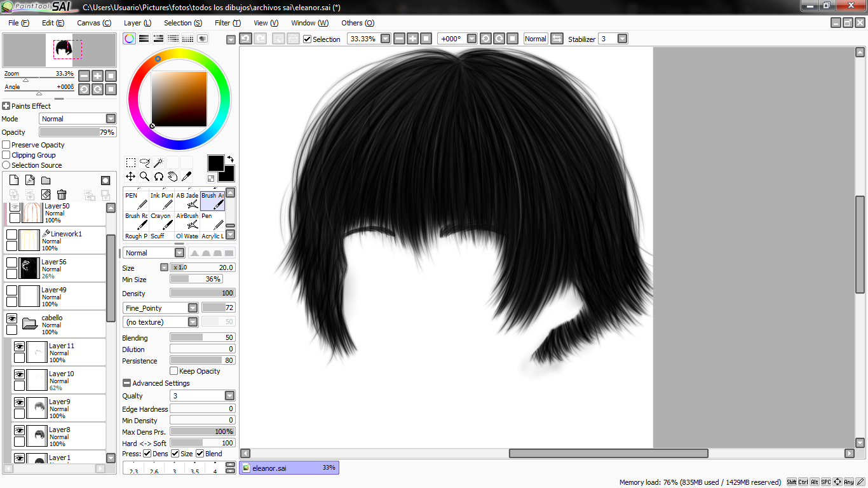
Task: Enable the Preserve Opacity checkbox
Action: pos(6,145)
